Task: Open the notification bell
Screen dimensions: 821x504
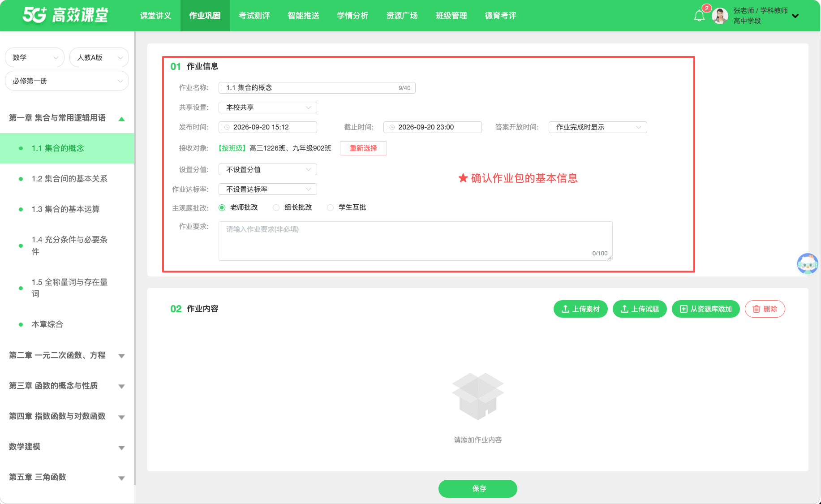Action: 699,16
